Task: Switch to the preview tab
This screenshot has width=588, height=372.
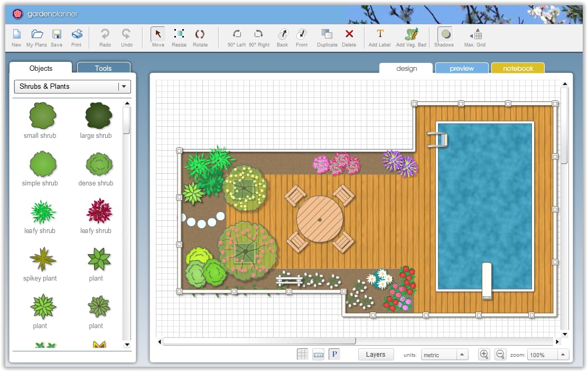Action: click(x=461, y=69)
